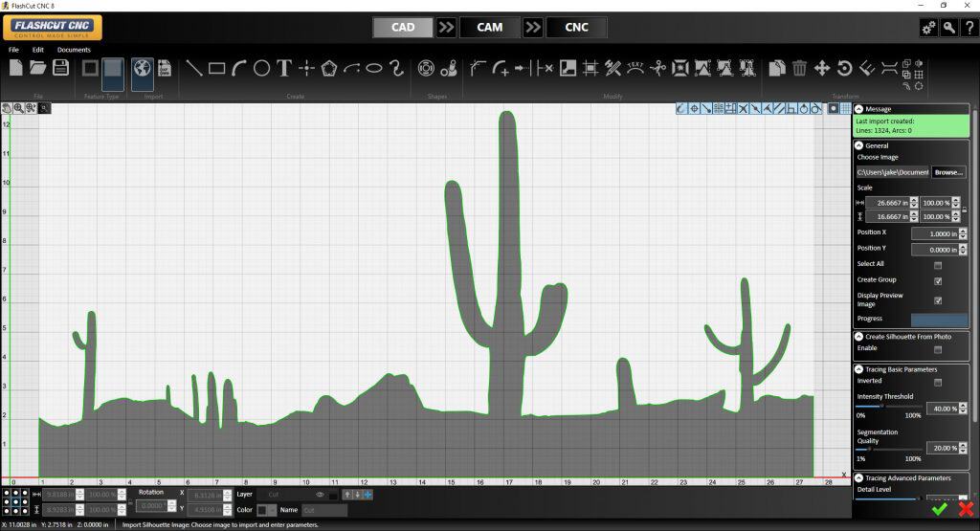
Task: Select the Line drawing tool
Action: click(x=194, y=68)
